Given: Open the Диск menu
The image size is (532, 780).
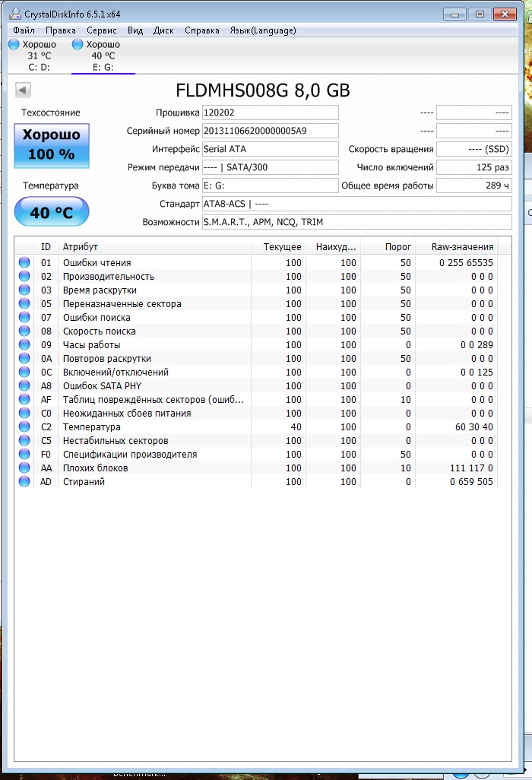Looking at the screenshot, I should pos(163,30).
